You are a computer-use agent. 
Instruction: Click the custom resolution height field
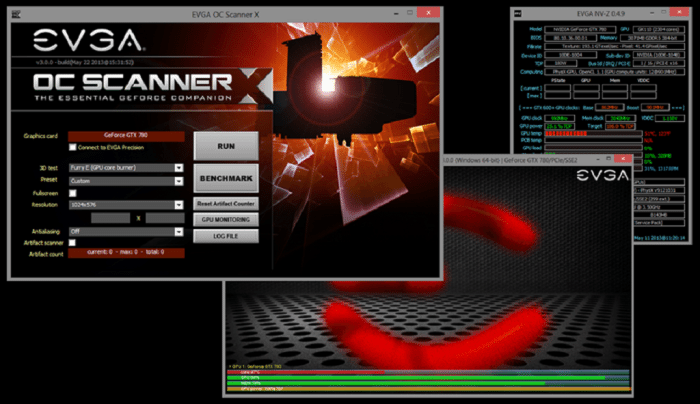point(165,218)
